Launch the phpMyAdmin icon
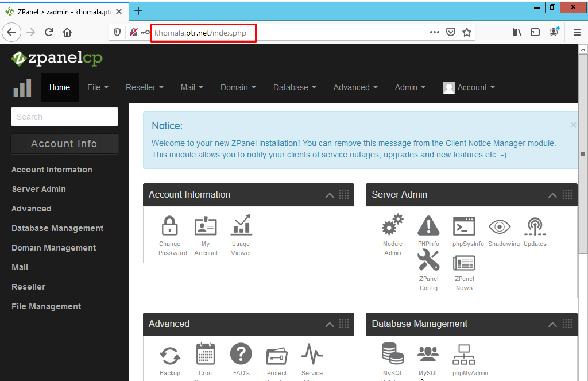The height and width of the screenshot is (381, 588). [464, 355]
